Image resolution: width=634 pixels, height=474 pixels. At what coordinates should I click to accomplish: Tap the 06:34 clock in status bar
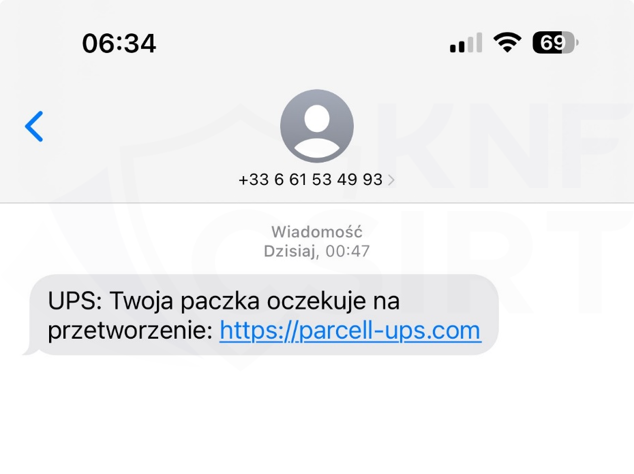pyautogui.click(x=119, y=43)
